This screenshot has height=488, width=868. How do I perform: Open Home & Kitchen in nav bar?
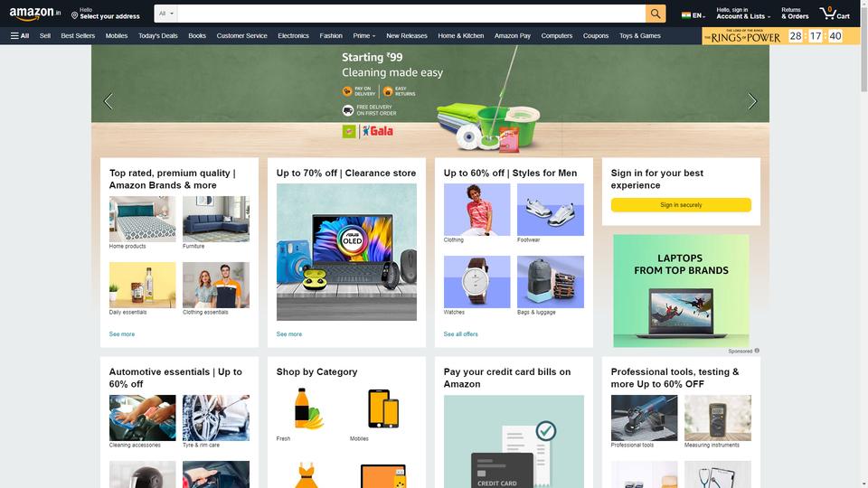point(460,35)
